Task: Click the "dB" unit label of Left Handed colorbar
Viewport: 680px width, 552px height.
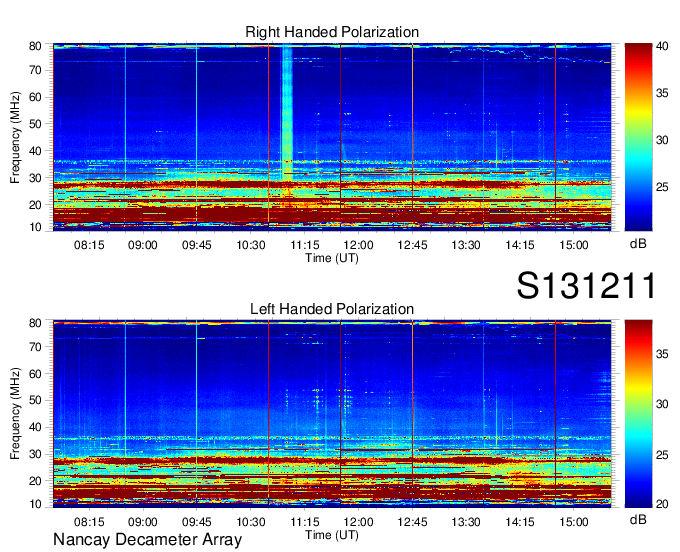Action: [638, 519]
